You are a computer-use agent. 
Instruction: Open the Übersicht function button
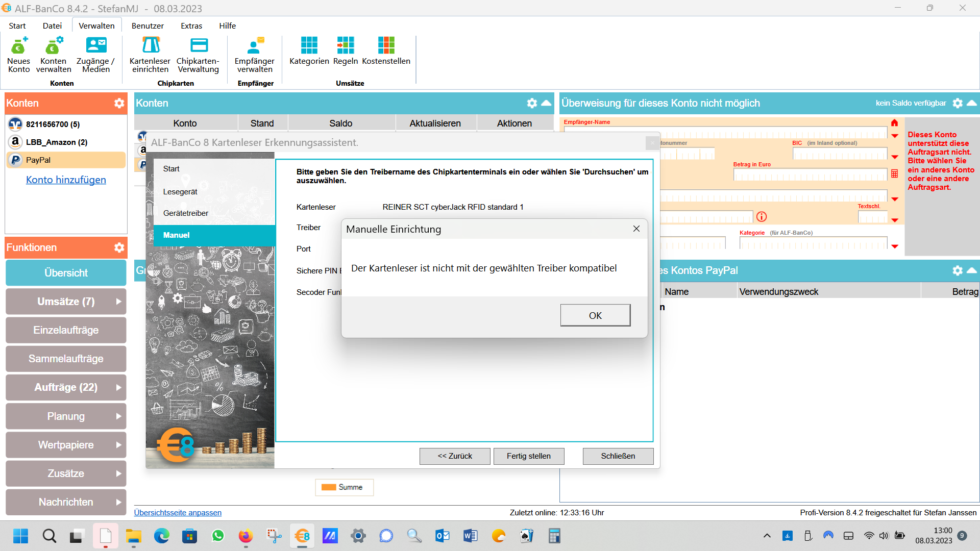click(x=66, y=273)
